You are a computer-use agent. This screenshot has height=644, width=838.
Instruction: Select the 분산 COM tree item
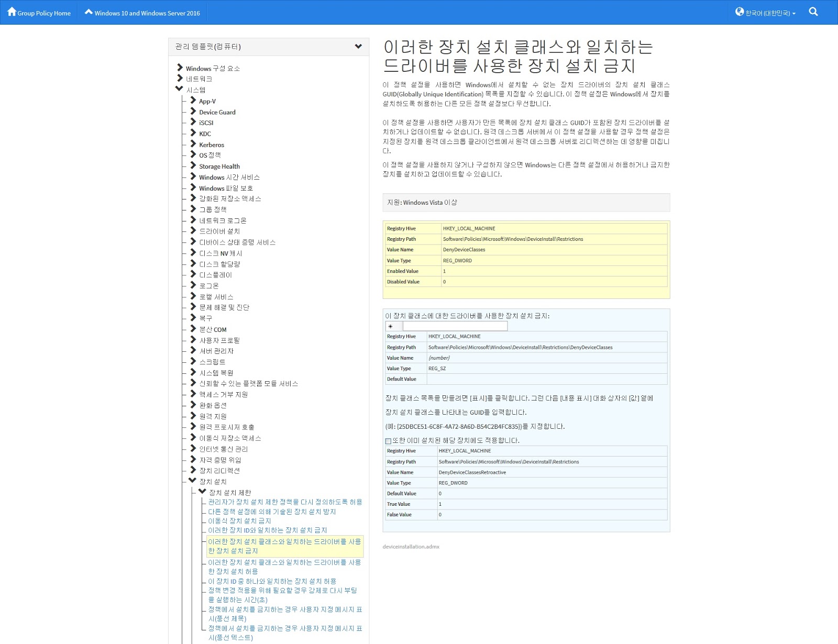[x=213, y=329]
